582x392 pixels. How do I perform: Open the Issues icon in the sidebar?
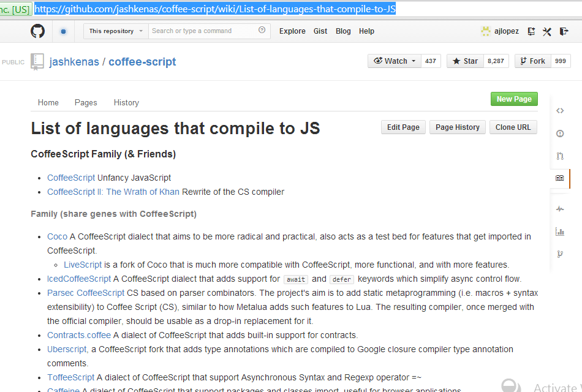pyautogui.click(x=559, y=134)
